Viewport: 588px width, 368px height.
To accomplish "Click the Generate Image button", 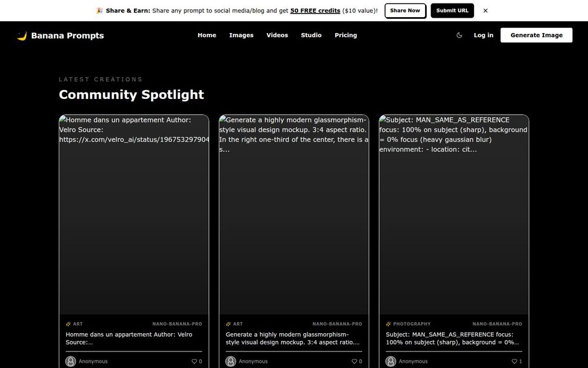I will 536,35.
